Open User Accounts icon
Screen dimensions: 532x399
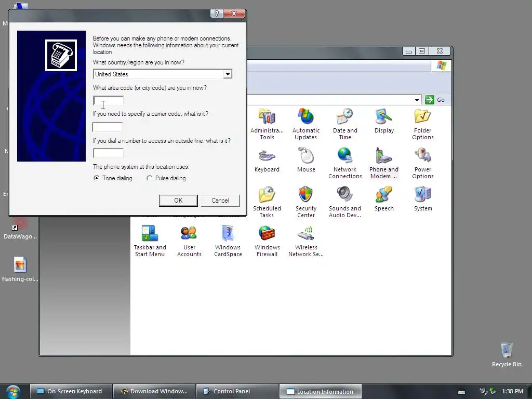[x=189, y=241]
